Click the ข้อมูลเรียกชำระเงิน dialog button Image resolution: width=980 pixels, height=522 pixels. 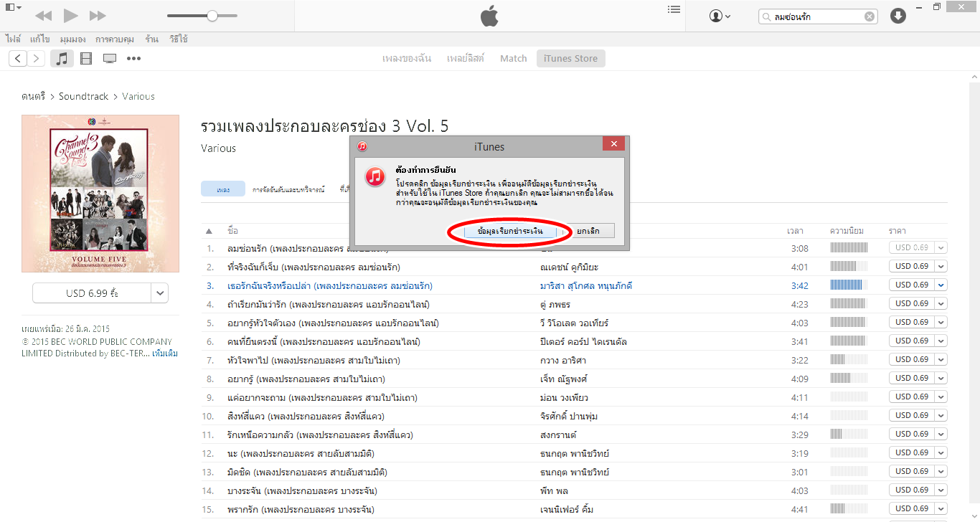pos(509,232)
